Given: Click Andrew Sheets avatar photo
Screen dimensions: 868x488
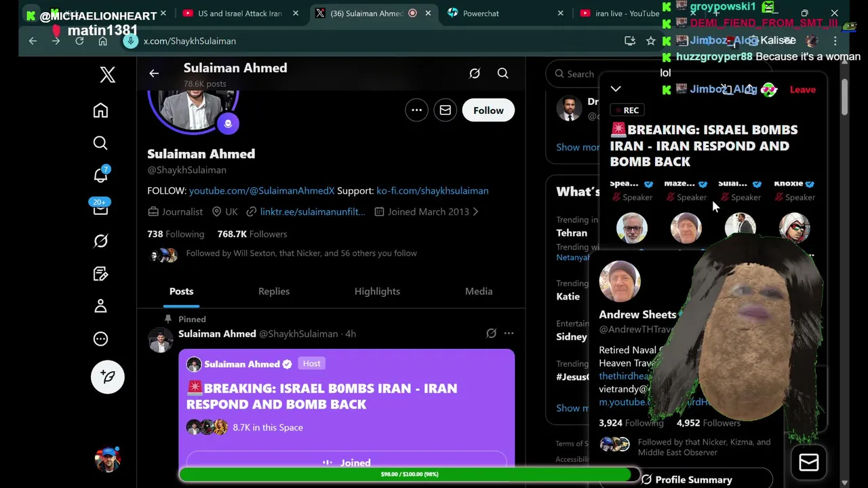Looking at the screenshot, I should [x=620, y=281].
